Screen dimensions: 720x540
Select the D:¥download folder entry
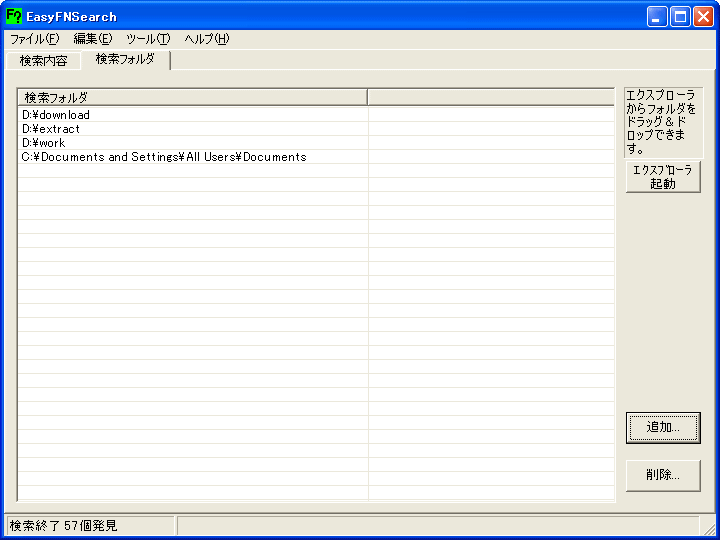[56, 115]
